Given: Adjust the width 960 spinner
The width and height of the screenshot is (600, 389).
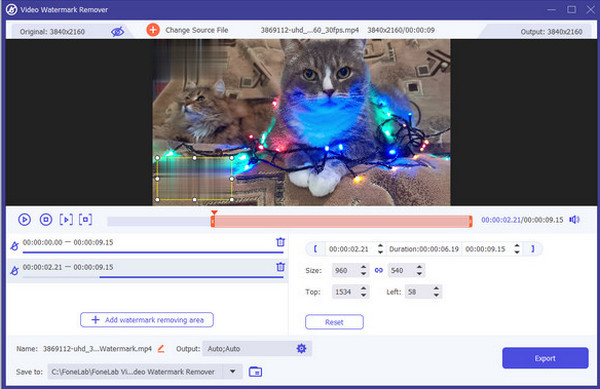Looking at the screenshot, I should [364, 270].
